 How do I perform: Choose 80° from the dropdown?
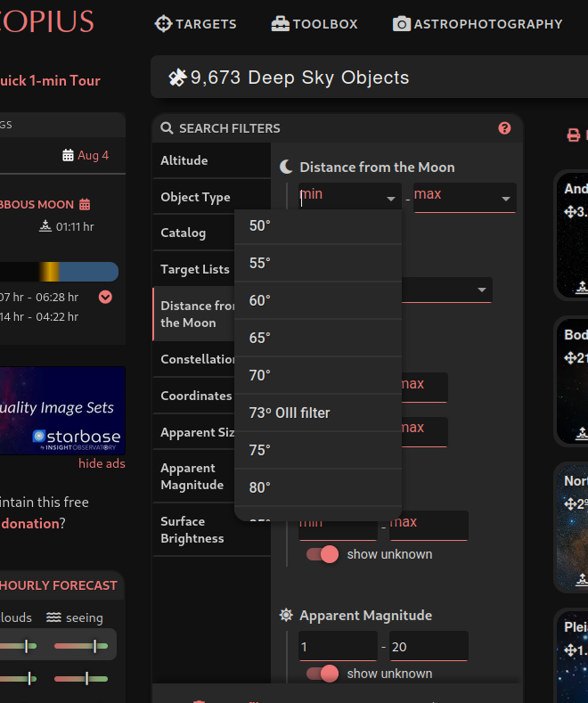pos(318,487)
